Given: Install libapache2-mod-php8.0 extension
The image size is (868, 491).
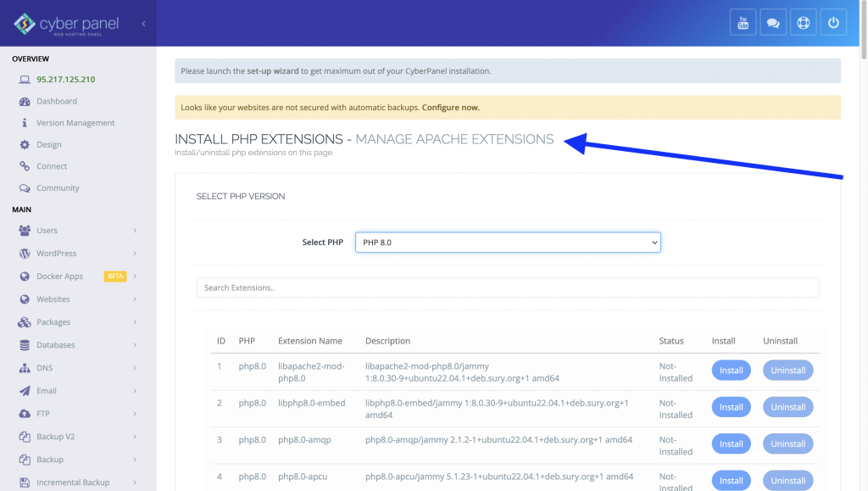Looking at the screenshot, I should (731, 371).
